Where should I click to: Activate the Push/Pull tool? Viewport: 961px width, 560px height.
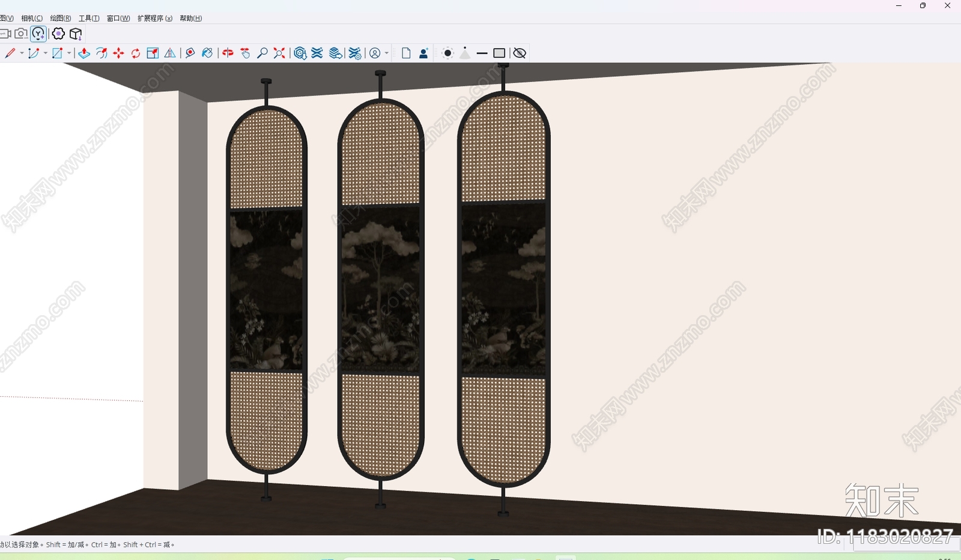click(x=84, y=53)
